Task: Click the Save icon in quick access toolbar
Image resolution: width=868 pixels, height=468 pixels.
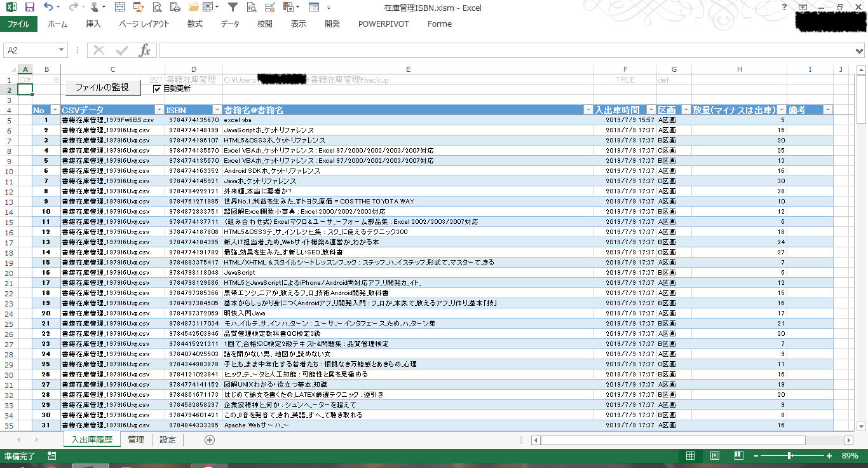Action: [29, 8]
